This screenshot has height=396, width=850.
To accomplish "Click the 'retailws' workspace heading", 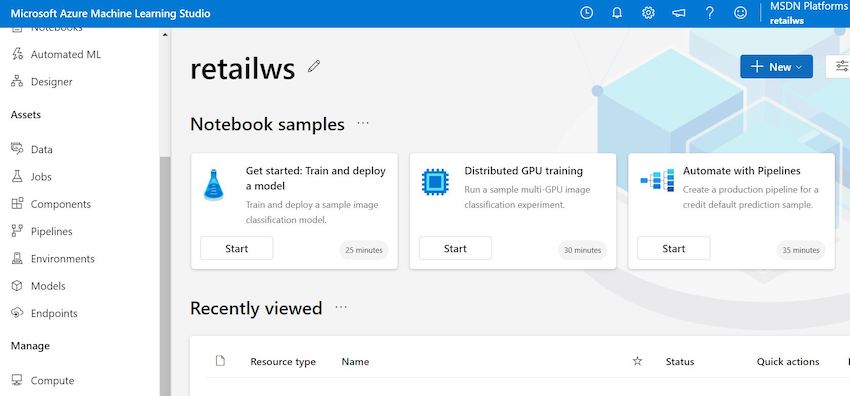I will 242,69.
